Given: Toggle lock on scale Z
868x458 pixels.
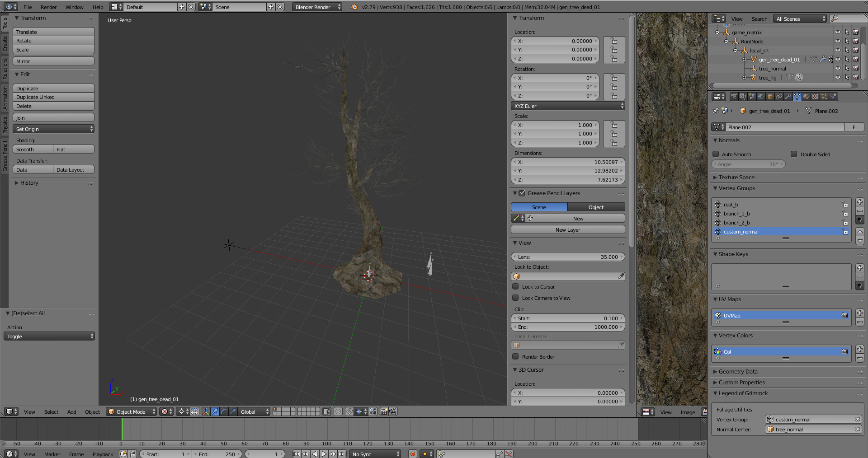Looking at the screenshot, I should (614, 143).
